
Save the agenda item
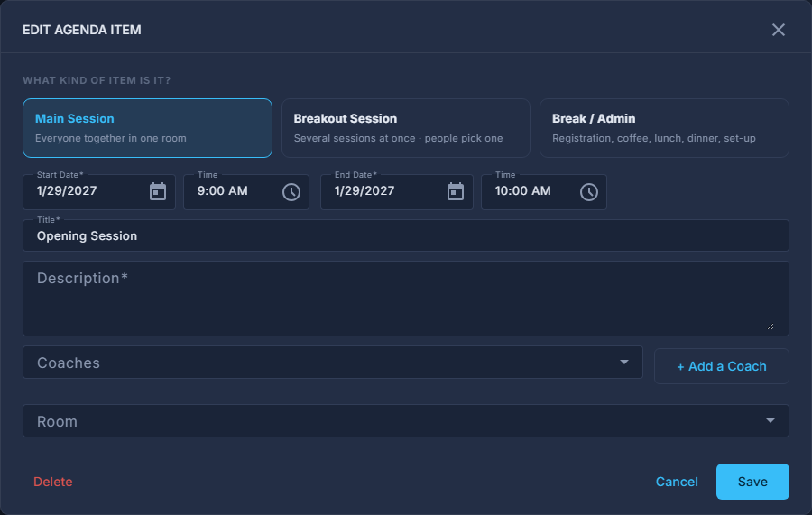click(x=752, y=482)
